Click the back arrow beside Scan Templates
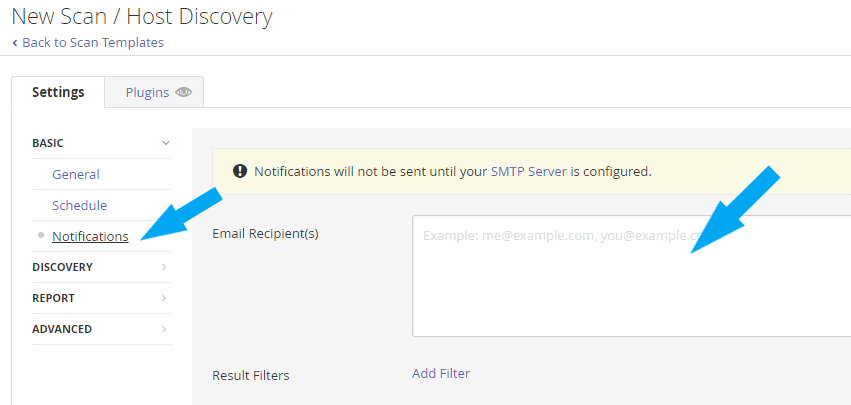Viewport: 851px width, 405px height. (15, 43)
